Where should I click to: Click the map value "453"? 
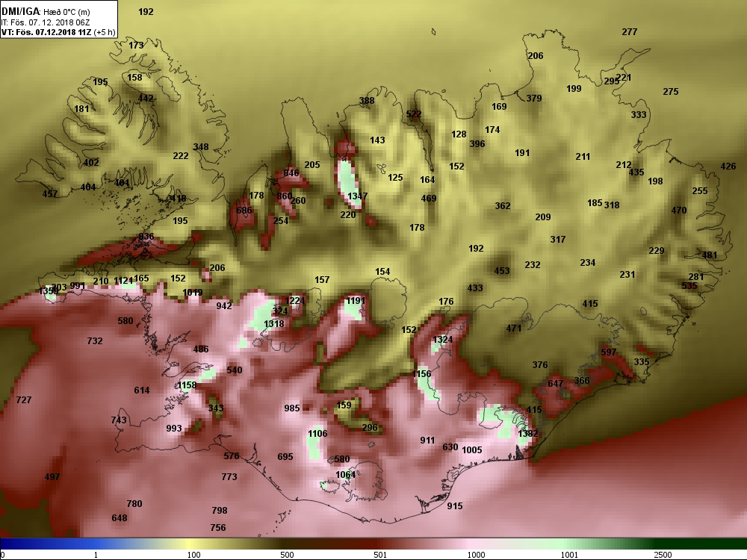tap(502, 270)
